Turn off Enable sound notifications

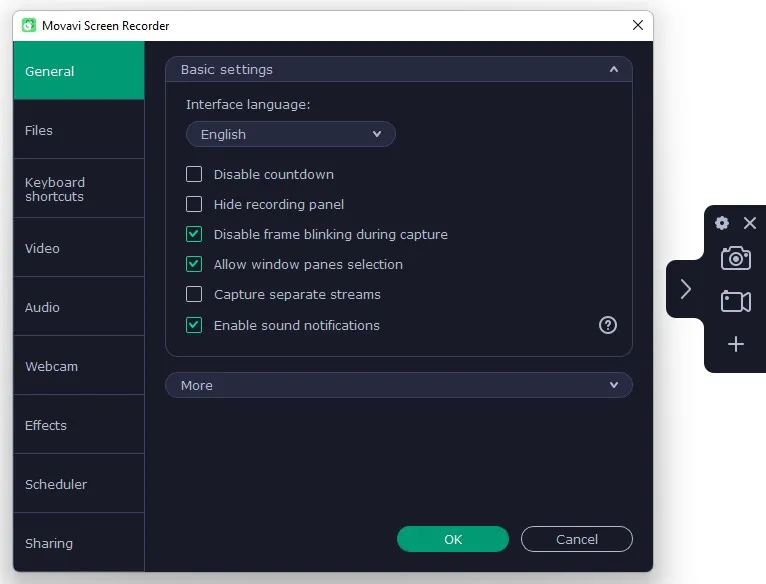click(x=194, y=325)
